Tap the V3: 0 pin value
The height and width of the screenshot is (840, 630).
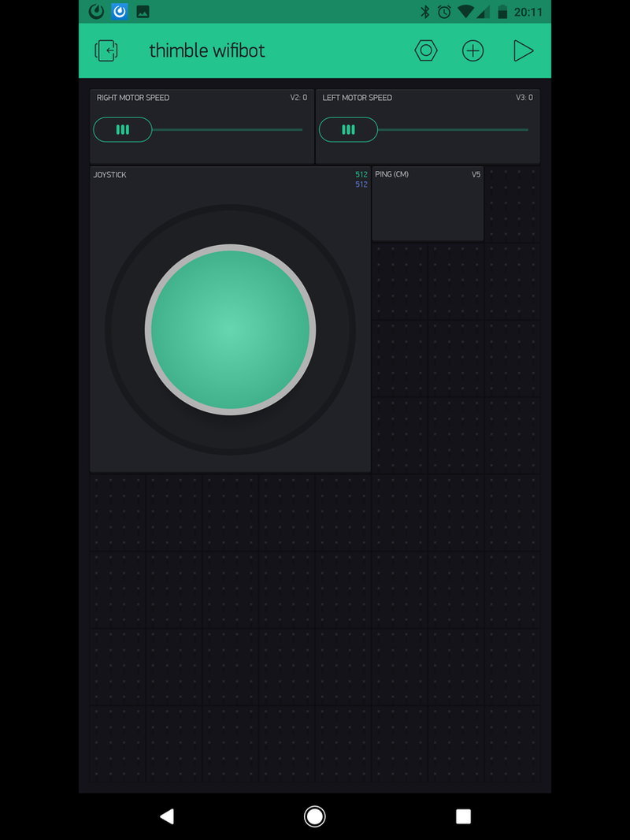[524, 98]
